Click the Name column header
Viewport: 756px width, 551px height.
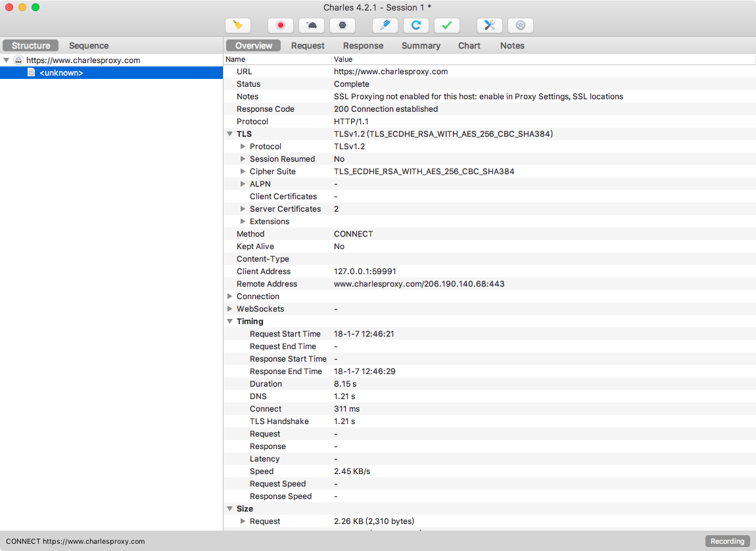click(277, 59)
